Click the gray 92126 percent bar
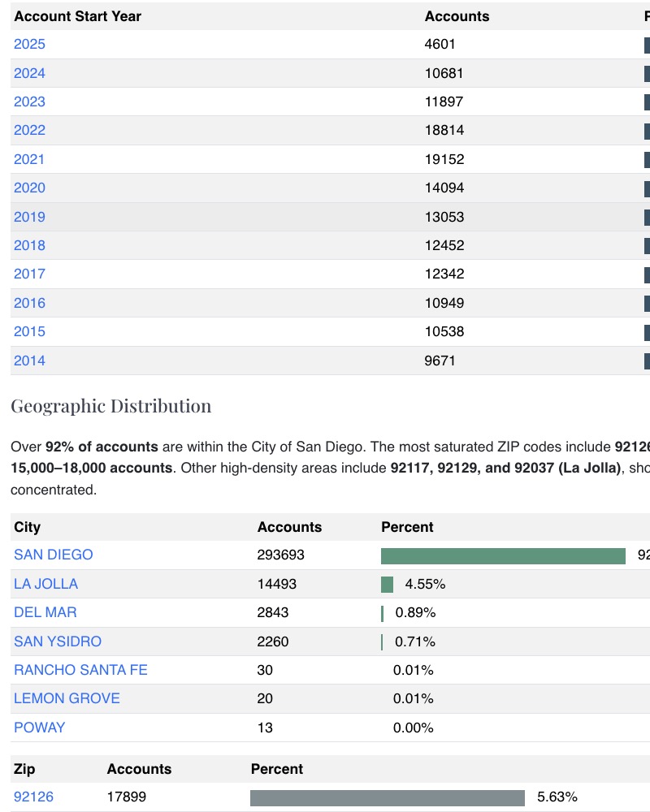This screenshot has width=650, height=812. pos(387,798)
